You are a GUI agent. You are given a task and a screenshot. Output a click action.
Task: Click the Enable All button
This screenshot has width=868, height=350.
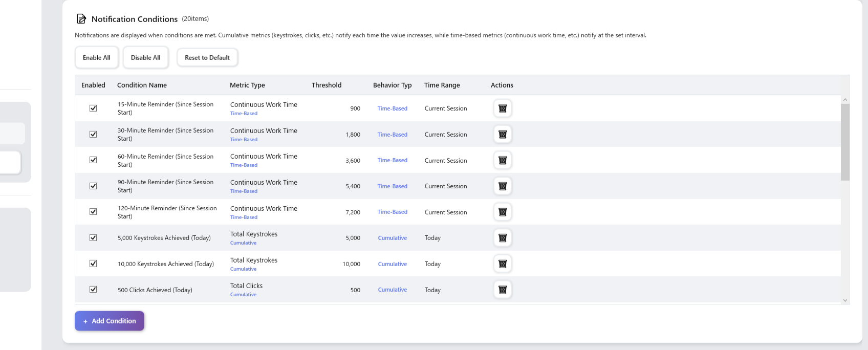pyautogui.click(x=97, y=58)
